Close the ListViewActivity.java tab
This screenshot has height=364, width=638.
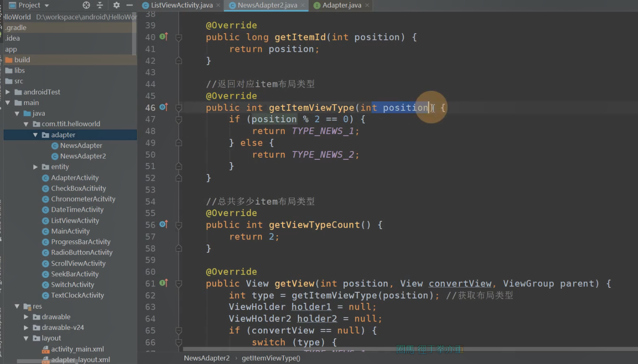click(218, 6)
